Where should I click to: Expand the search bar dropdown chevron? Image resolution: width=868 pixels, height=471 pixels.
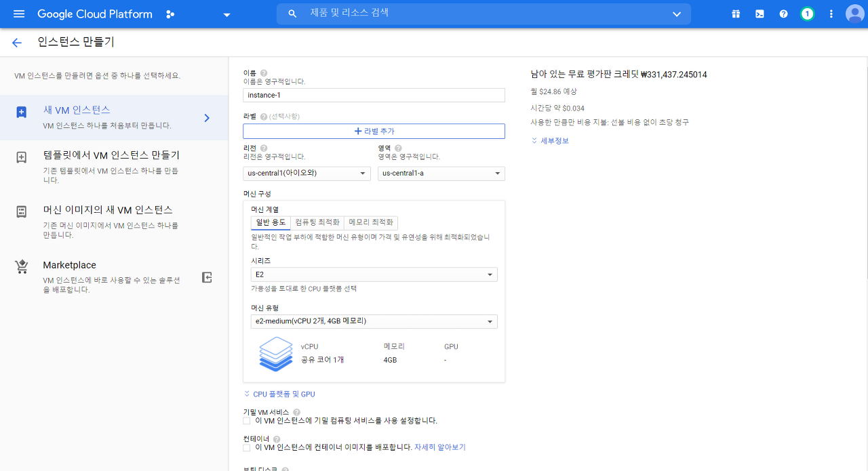click(677, 14)
